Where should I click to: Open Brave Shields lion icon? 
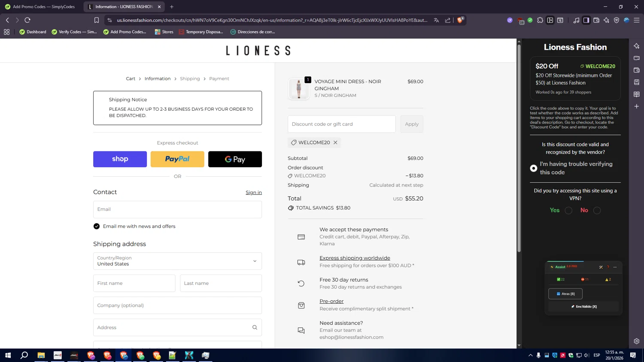click(460, 20)
